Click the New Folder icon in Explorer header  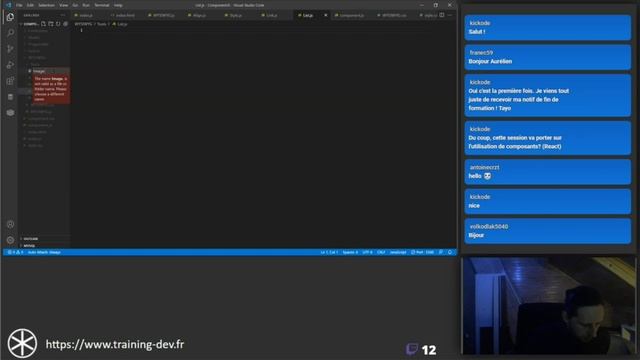point(51,24)
